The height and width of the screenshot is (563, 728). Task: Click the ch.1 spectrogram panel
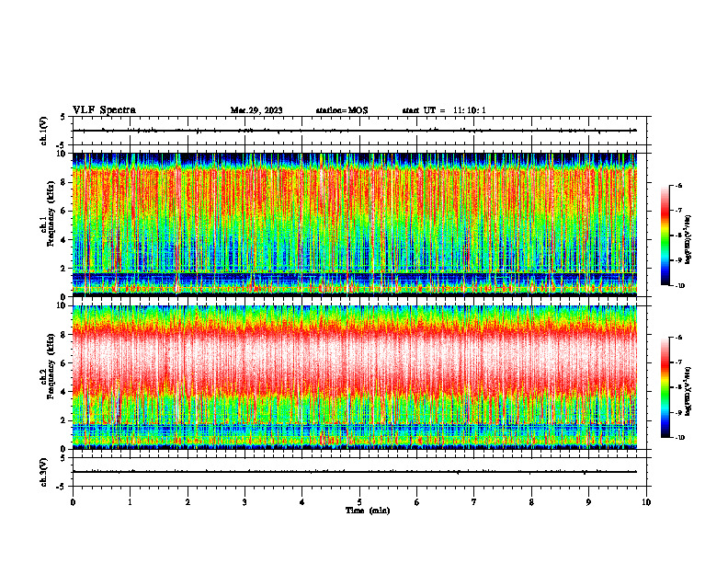(355, 224)
